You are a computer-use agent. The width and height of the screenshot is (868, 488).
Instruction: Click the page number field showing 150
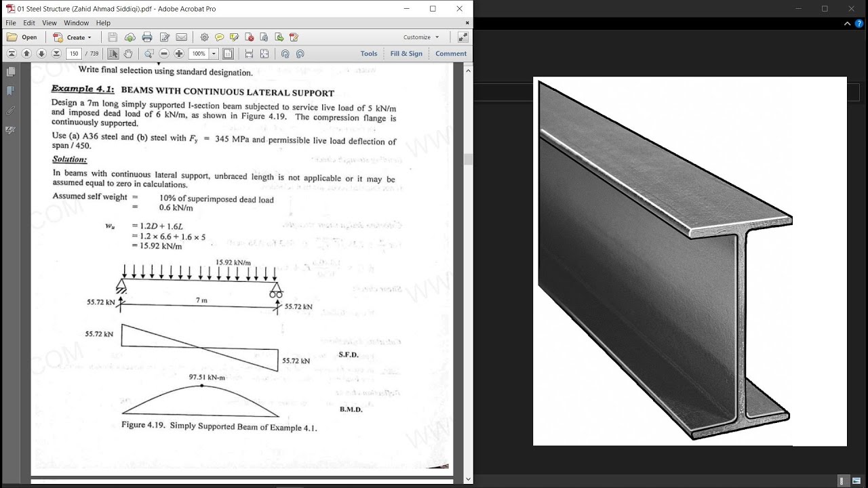[x=74, y=54]
